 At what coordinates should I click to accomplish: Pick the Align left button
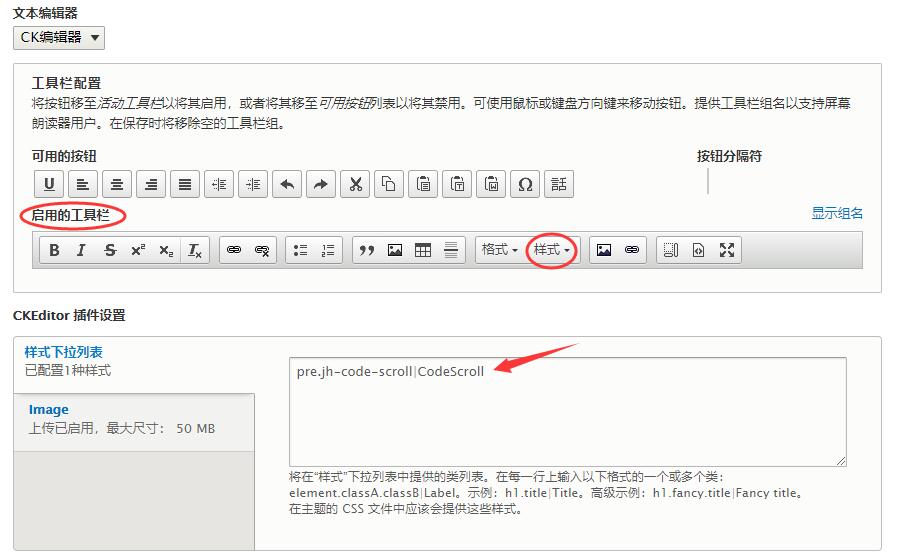[x=83, y=184]
